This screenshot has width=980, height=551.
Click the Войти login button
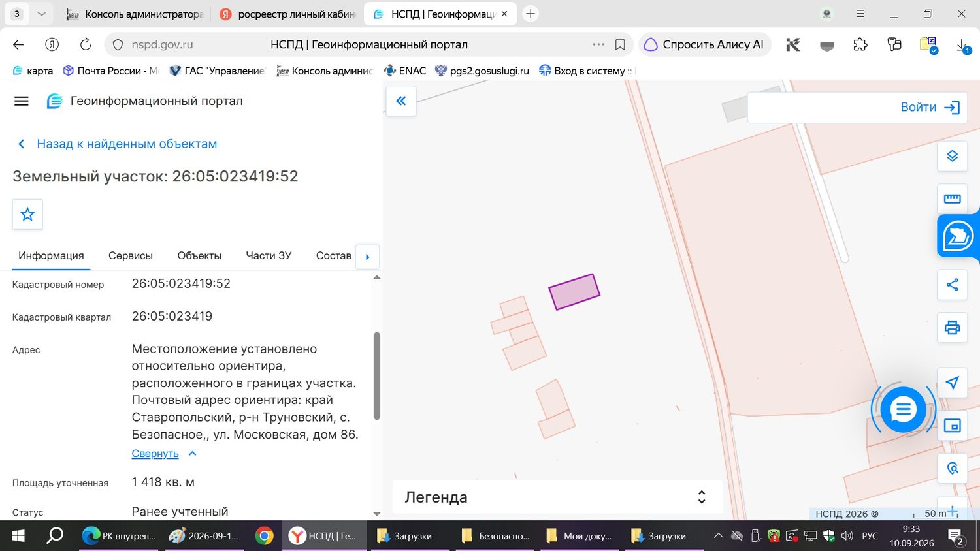click(930, 107)
